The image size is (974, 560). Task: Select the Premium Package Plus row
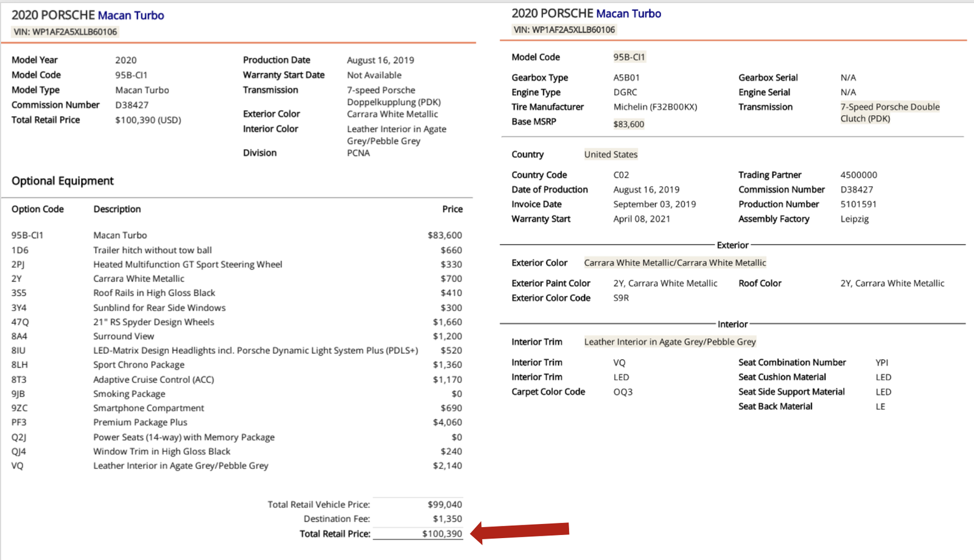point(237,422)
